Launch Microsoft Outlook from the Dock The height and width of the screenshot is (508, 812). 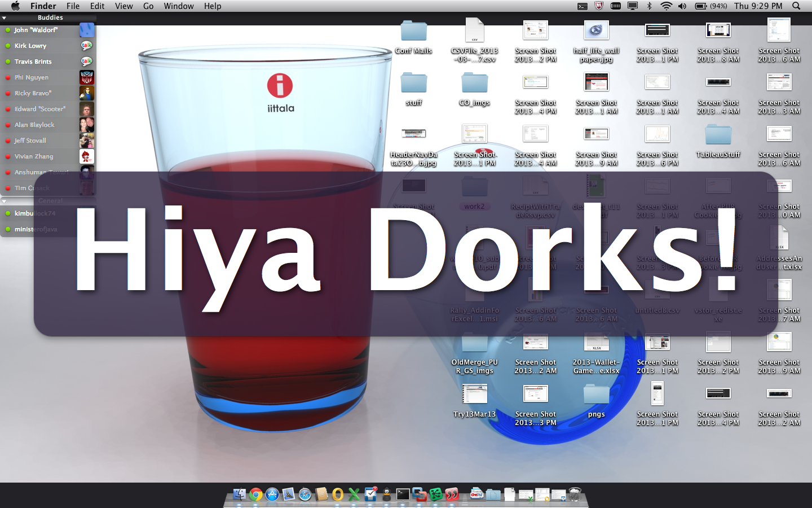tap(338, 494)
